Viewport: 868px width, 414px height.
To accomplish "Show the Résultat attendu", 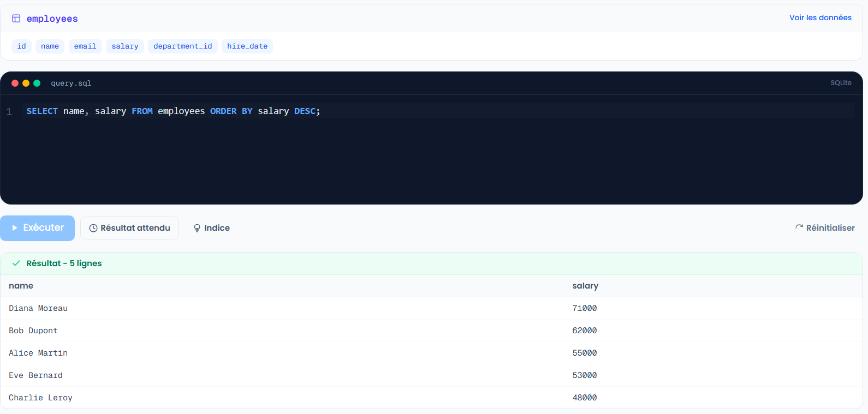I will point(129,228).
